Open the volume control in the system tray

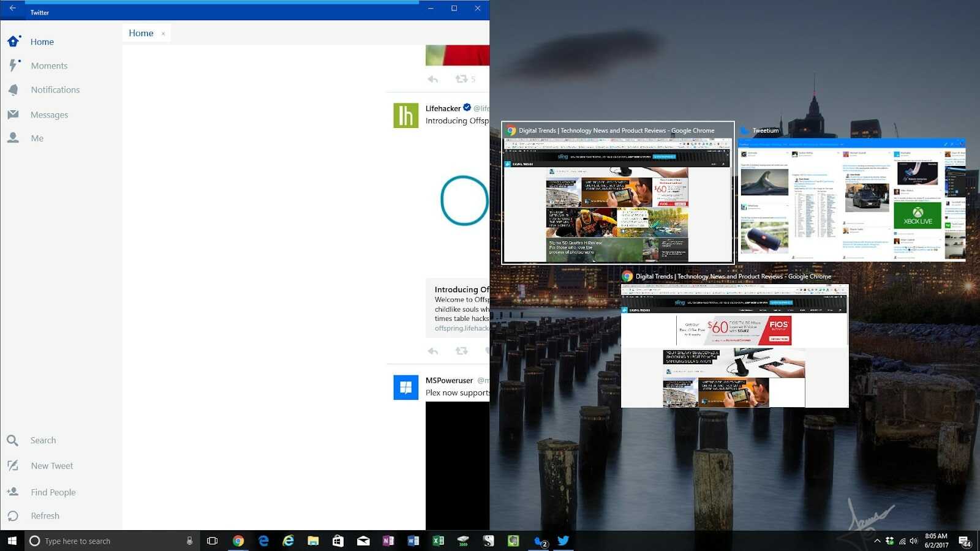913,541
